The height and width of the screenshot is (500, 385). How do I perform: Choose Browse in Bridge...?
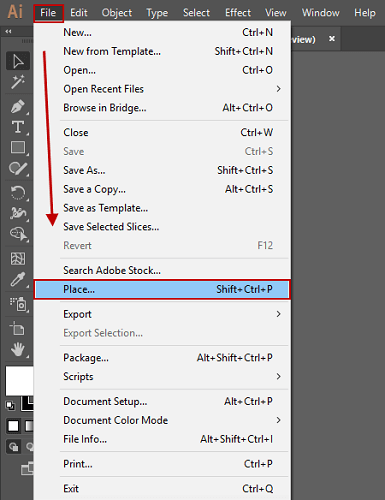[x=162, y=108]
